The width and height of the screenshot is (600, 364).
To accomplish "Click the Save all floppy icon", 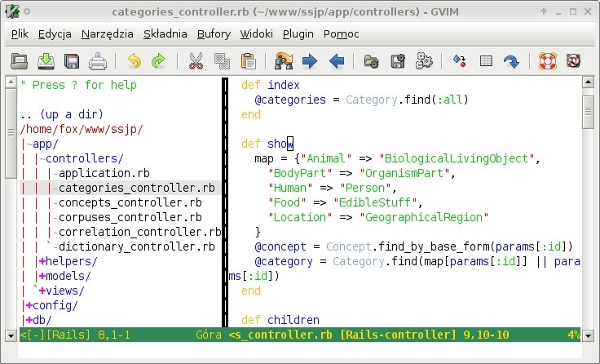I will tap(72, 61).
